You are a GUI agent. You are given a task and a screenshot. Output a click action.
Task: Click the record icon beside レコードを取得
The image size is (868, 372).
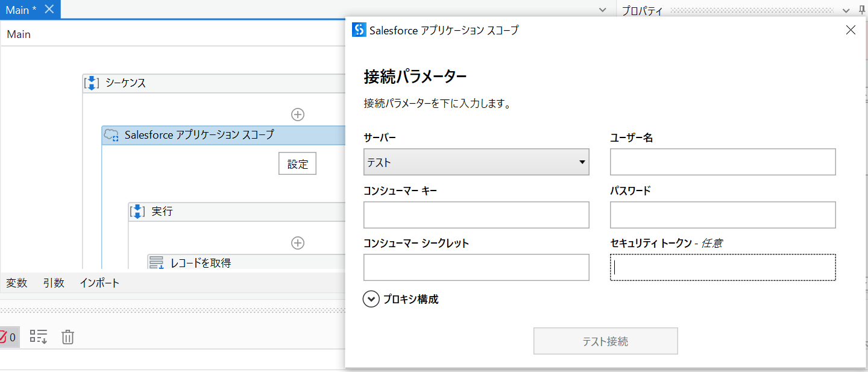click(x=157, y=262)
